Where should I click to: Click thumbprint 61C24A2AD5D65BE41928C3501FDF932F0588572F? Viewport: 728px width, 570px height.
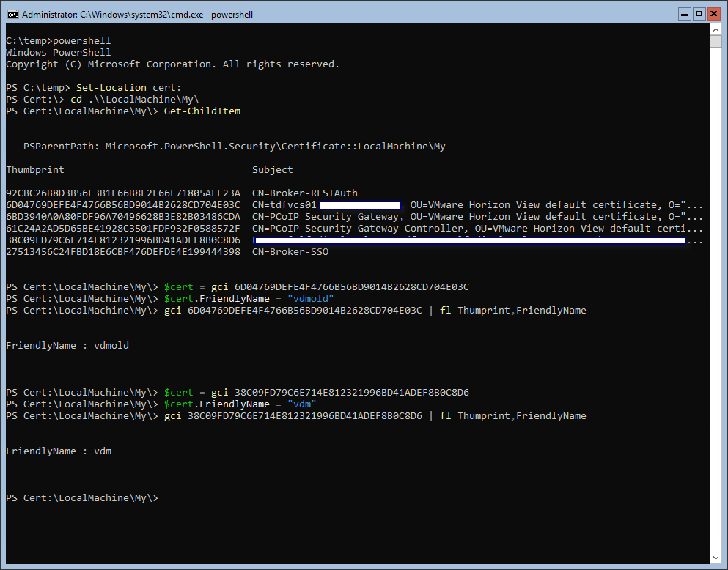click(x=123, y=228)
